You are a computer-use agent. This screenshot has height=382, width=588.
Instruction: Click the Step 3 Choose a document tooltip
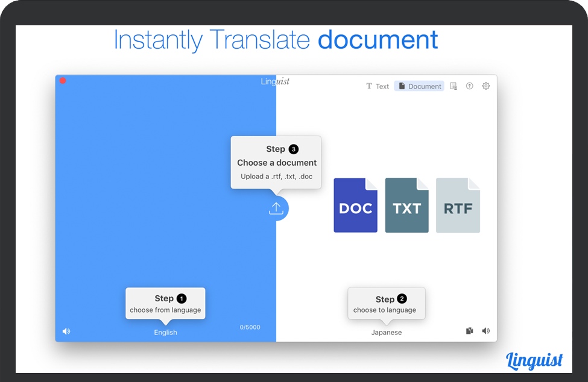tap(276, 162)
